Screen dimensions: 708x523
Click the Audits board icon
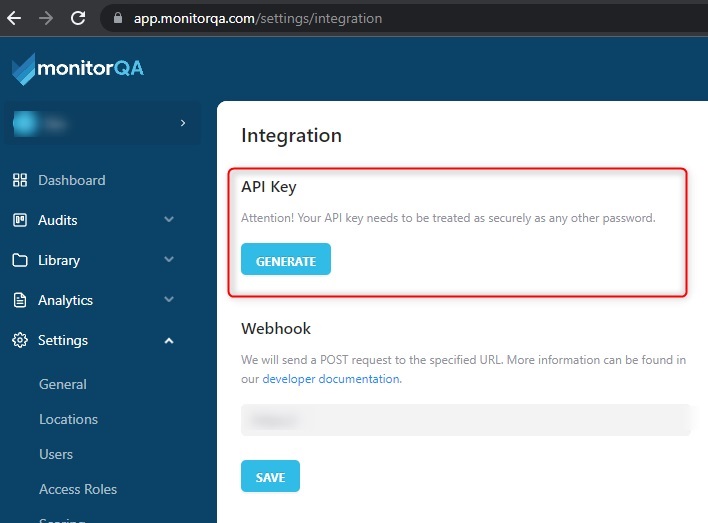click(20, 220)
